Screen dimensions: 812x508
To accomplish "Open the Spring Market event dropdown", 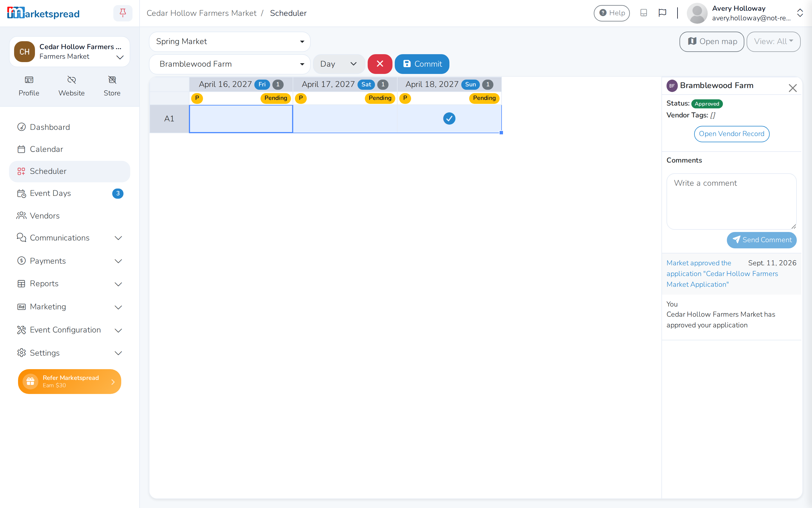I will pos(230,42).
